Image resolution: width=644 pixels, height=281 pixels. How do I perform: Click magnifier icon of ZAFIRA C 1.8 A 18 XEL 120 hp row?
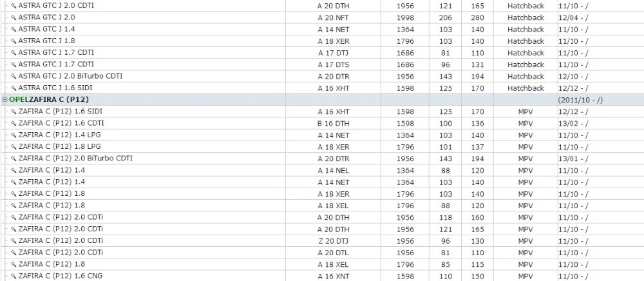[14, 206]
